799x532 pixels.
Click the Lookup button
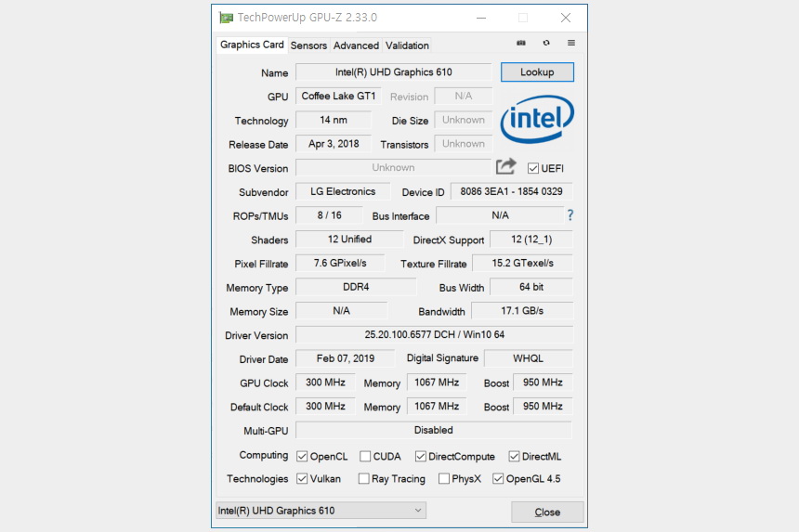[x=537, y=72]
